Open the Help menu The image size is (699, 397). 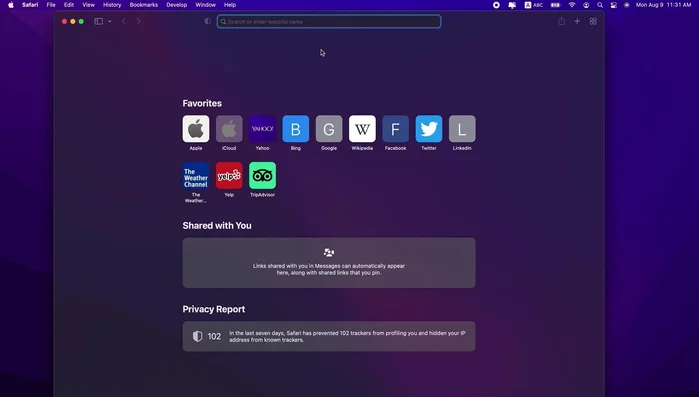tap(230, 5)
